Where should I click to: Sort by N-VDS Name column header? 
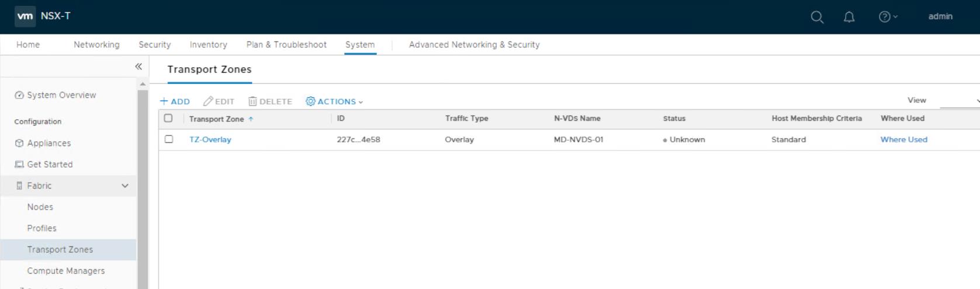577,119
